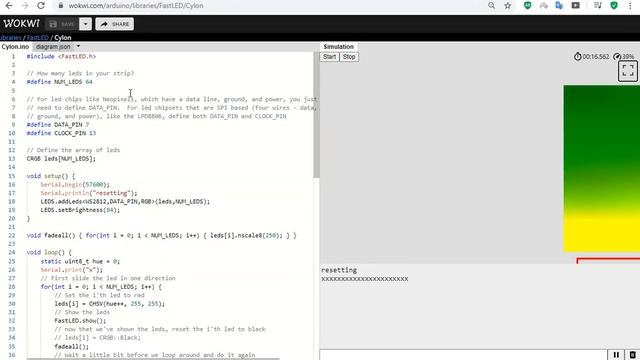The image size is (640, 360).
Task: Pause the serial monitor output
Action: pos(616,355)
